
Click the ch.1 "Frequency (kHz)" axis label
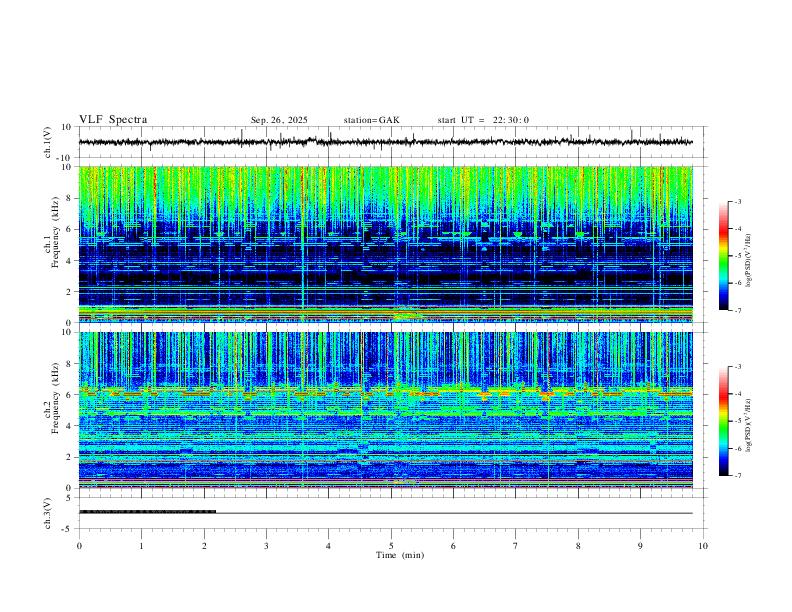(55, 232)
